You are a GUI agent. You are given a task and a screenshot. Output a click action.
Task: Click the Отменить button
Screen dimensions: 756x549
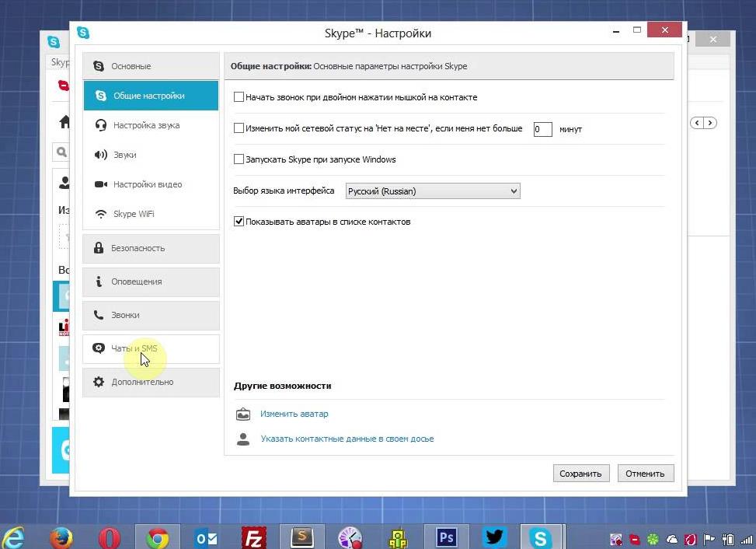(645, 474)
